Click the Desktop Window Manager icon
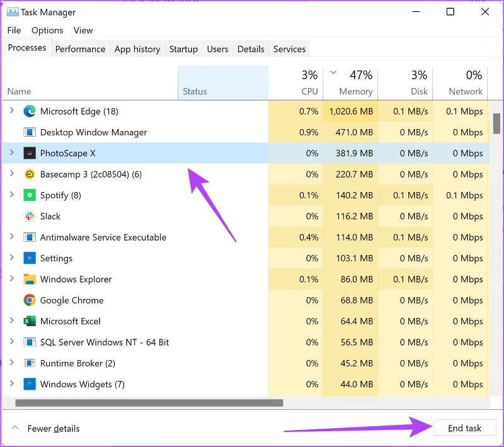Viewport: 504px width, 447px height. click(30, 132)
